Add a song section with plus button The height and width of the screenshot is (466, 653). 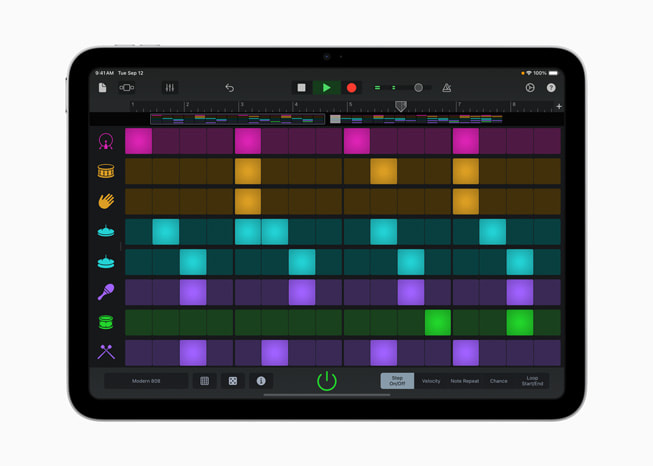559,106
